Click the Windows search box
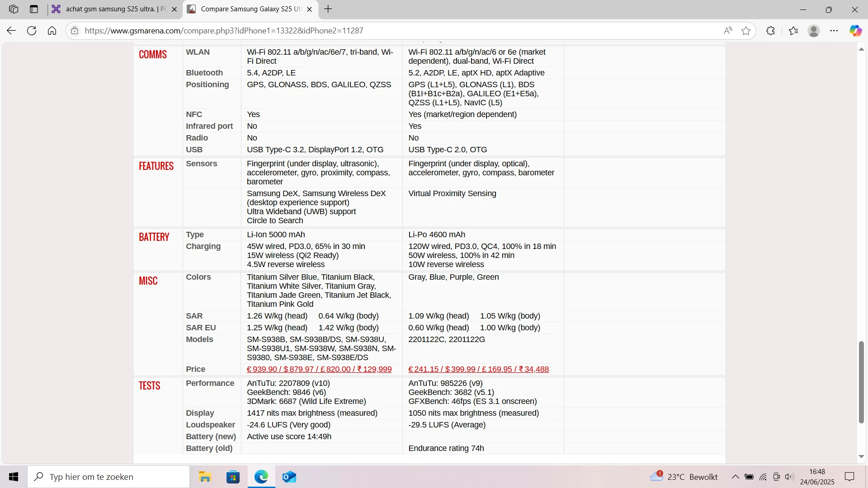 (x=108, y=477)
